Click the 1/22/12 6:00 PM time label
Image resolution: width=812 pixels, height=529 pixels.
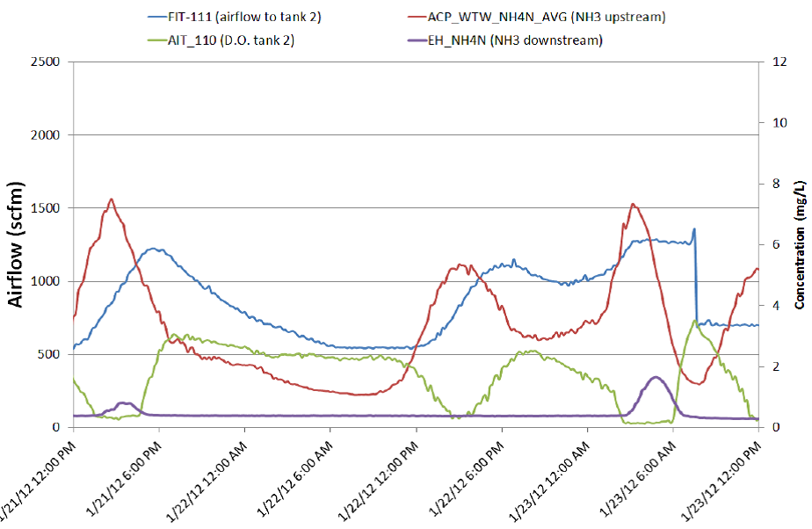[x=468, y=479]
